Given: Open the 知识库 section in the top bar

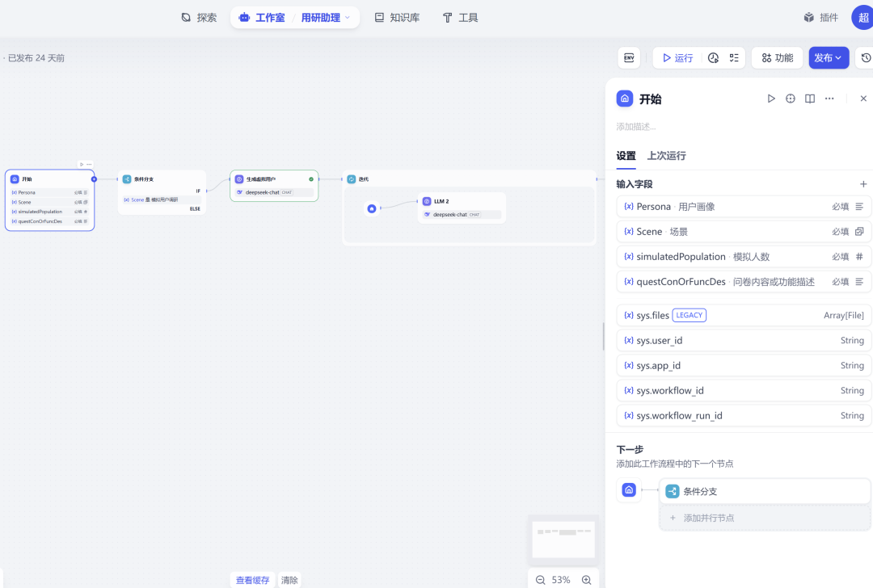Looking at the screenshot, I should (397, 16).
